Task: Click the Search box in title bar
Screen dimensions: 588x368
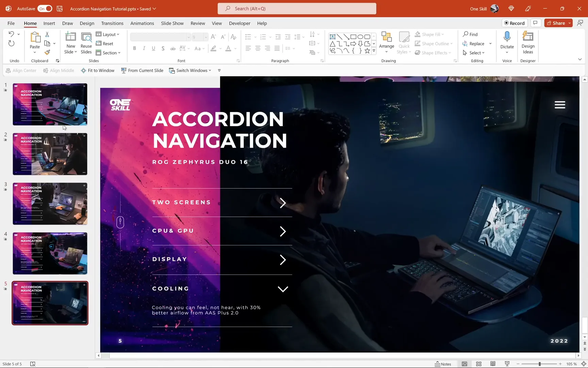Action: point(297,9)
